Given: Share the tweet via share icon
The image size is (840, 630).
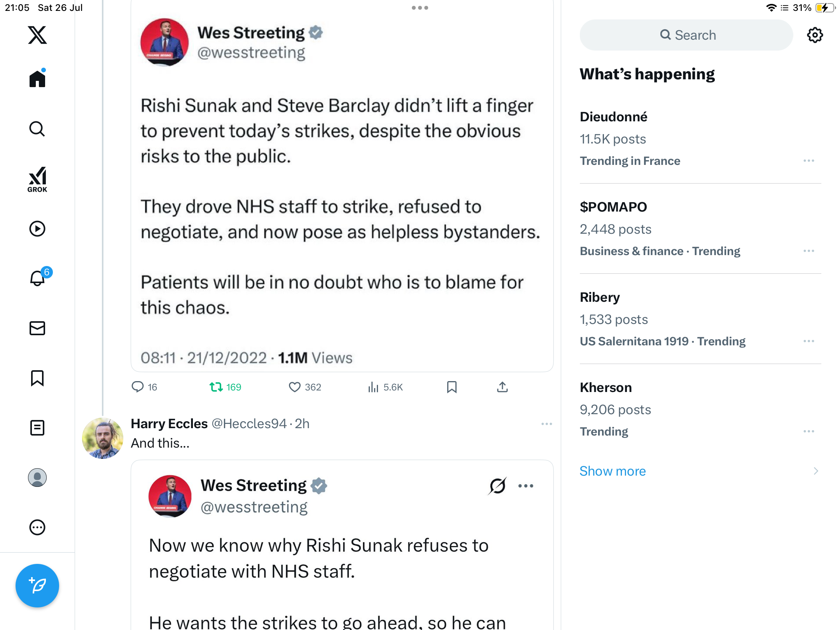Looking at the screenshot, I should point(502,387).
